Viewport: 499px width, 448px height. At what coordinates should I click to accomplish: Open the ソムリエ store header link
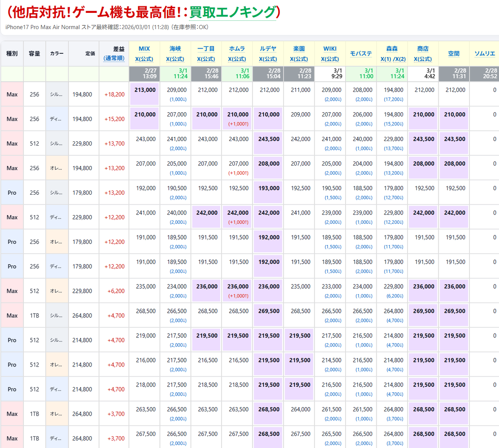[x=485, y=54]
